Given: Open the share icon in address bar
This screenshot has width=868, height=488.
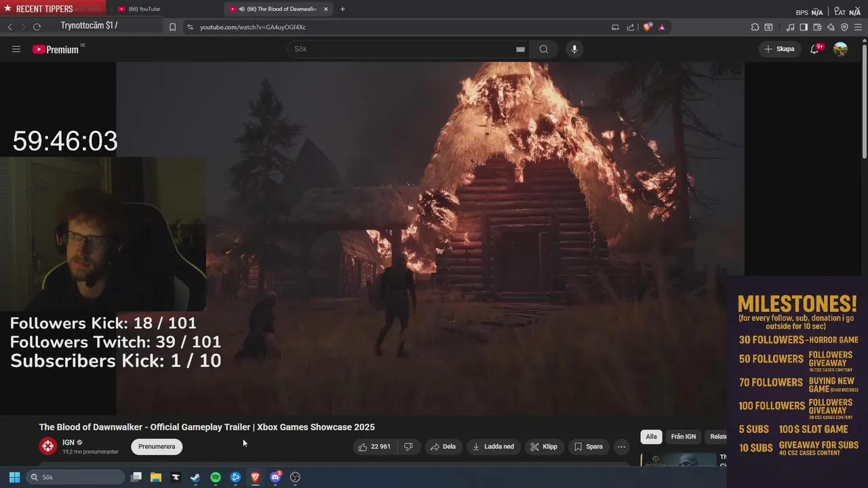Looking at the screenshot, I should (631, 27).
